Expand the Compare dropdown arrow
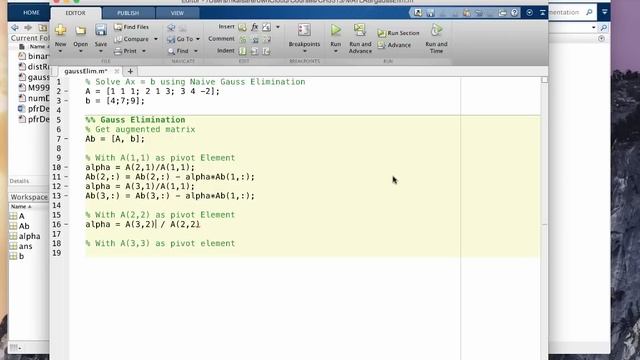The image size is (640, 360). click(x=156, y=39)
